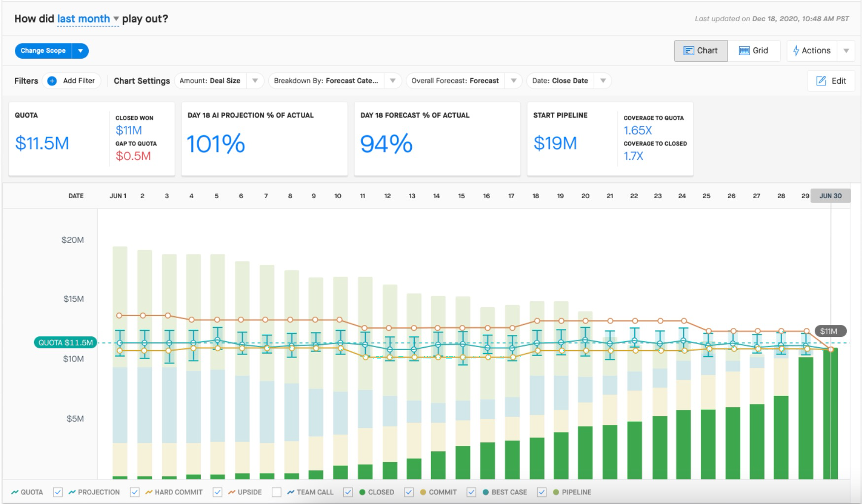Click the Change Scope button

[x=43, y=51]
